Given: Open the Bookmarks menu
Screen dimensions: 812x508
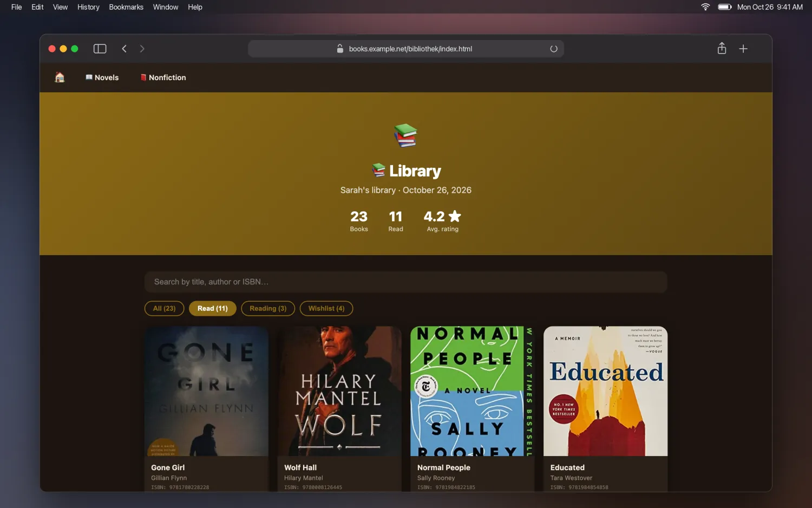Looking at the screenshot, I should coord(126,7).
